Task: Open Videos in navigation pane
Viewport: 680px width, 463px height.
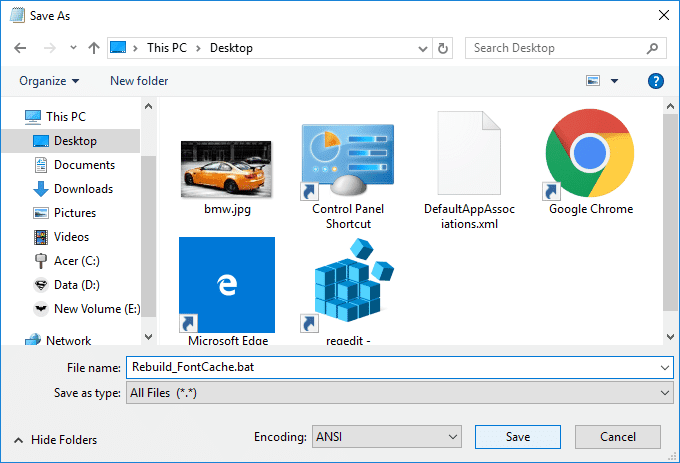Action: tap(61, 237)
